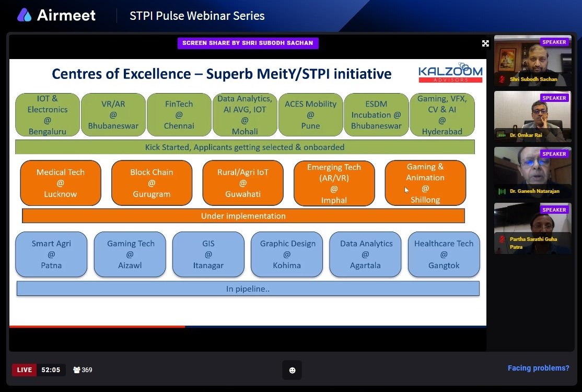Click the SPEAKER badge on Subodh Sachan's video

554,42
